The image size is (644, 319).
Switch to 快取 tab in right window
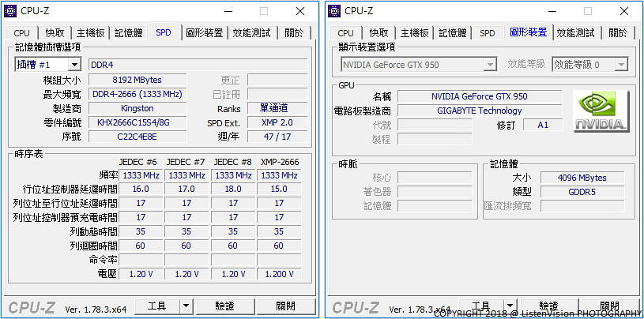coord(379,33)
